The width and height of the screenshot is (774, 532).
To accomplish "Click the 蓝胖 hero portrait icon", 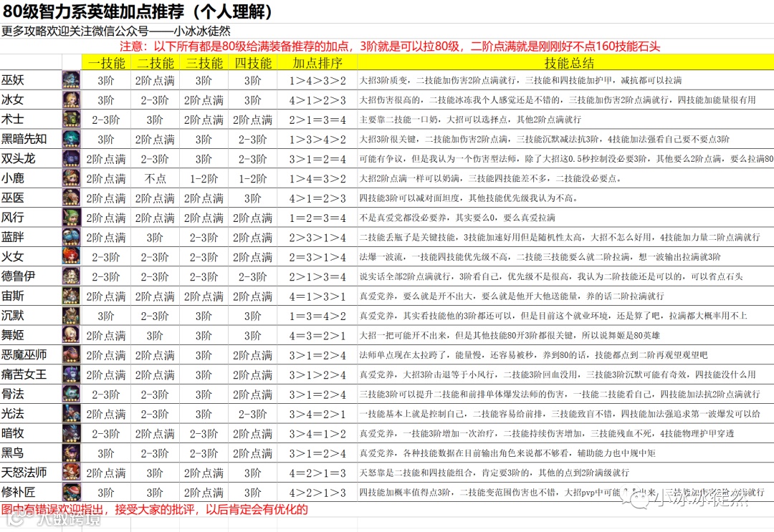I will (x=71, y=237).
